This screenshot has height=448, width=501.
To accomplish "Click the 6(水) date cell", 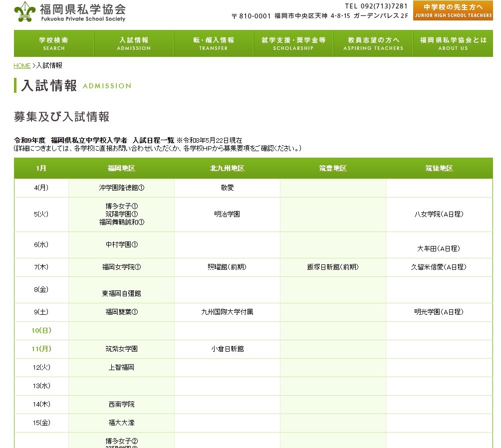I will [x=41, y=245].
